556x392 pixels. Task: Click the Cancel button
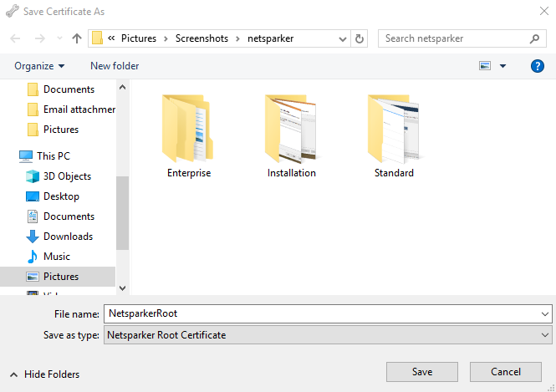[x=506, y=372]
